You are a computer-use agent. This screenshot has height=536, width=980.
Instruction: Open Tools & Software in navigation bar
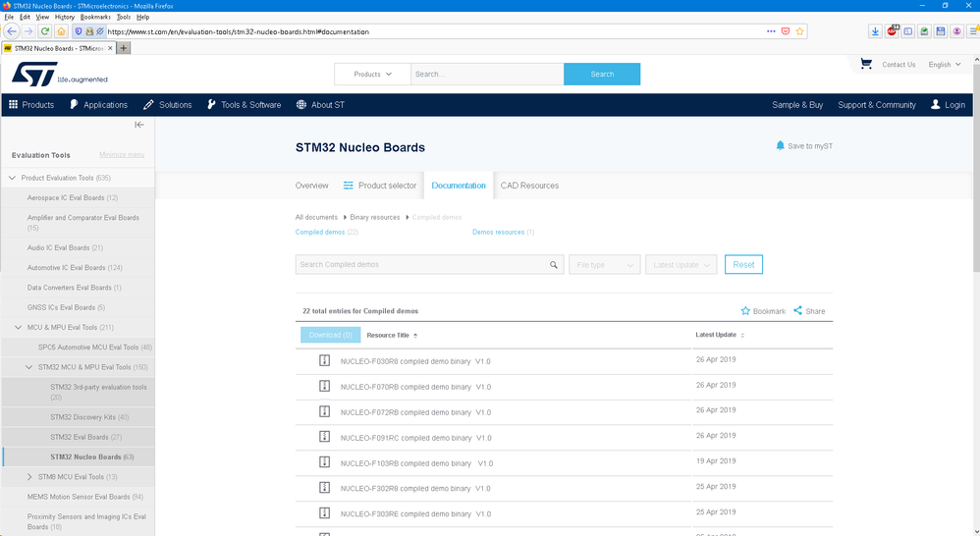[x=245, y=105]
